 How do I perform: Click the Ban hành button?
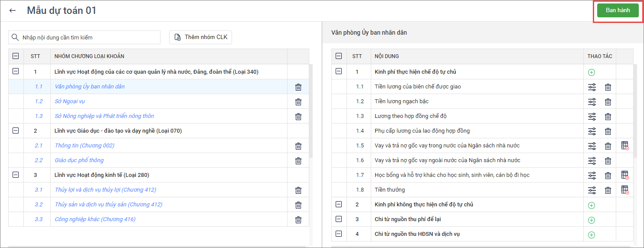618,10
